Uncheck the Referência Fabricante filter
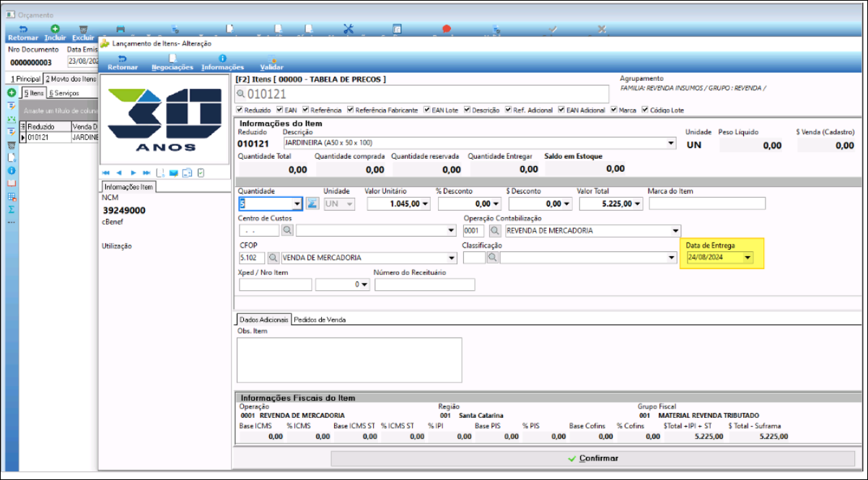 coord(351,110)
